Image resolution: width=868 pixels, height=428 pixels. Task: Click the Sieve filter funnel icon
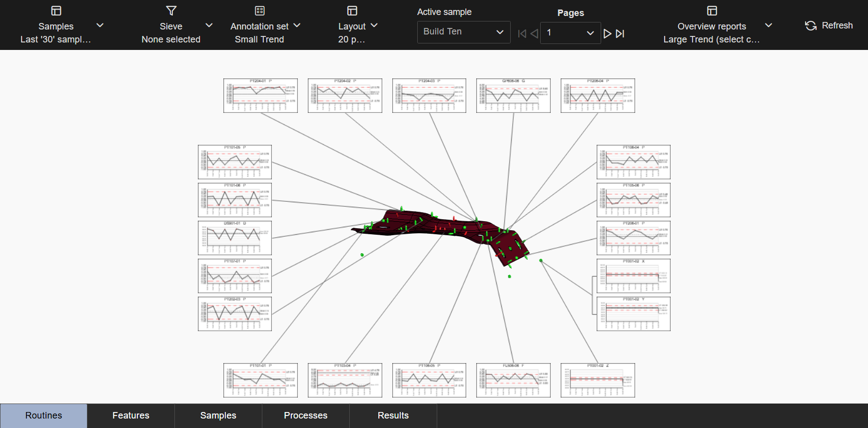(171, 10)
